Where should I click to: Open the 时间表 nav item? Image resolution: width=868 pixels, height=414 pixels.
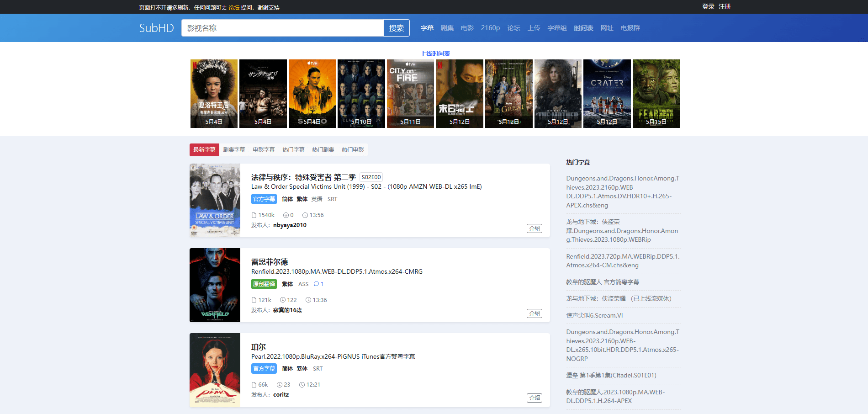[x=584, y=28]
